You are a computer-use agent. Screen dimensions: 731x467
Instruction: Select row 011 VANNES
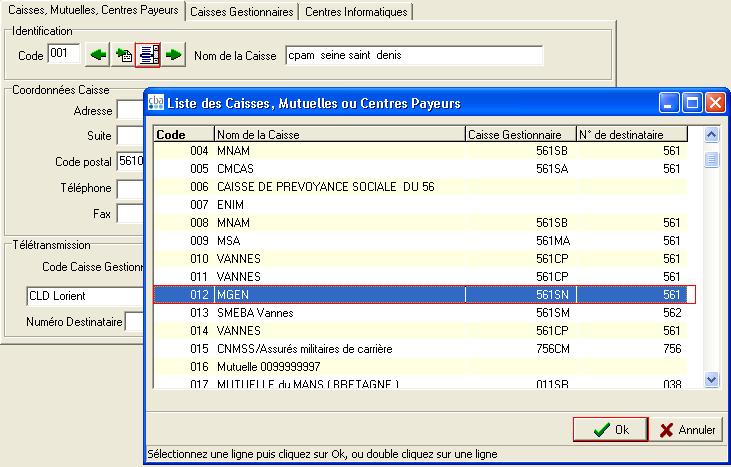click(x=421, y=277)
